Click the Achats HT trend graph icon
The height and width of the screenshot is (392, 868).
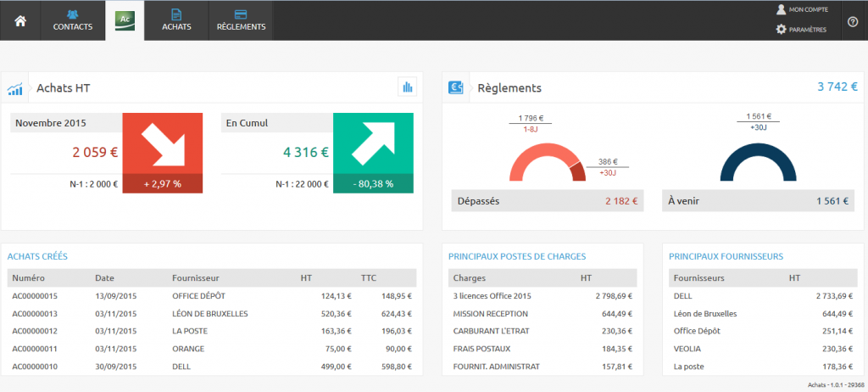point(15,87)
